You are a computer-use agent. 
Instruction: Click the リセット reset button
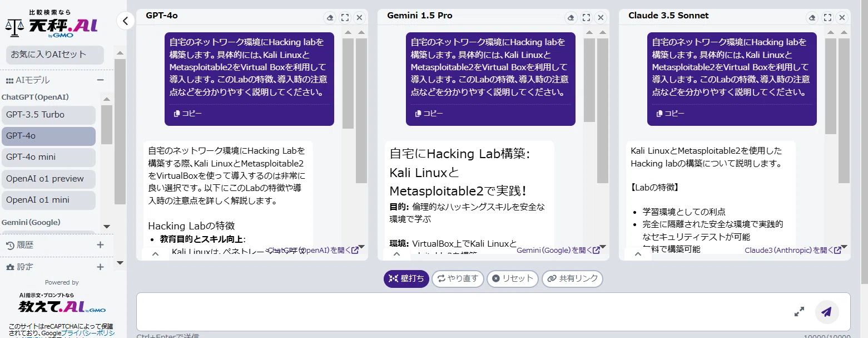click(x=512, y=278)
